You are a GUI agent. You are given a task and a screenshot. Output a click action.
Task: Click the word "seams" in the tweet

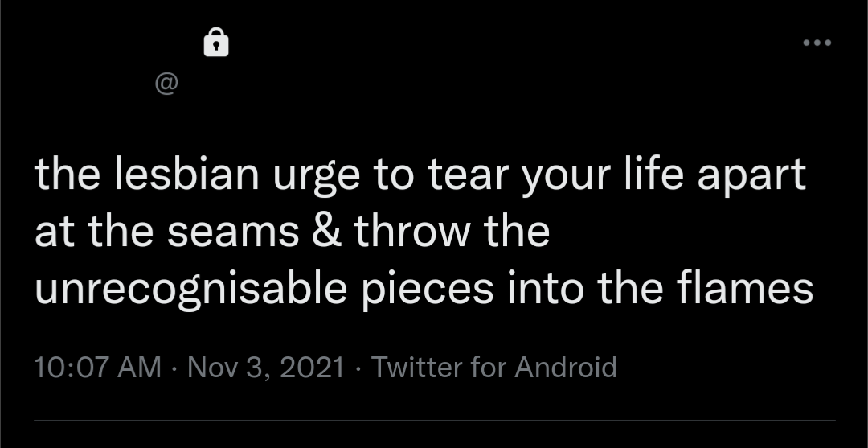[x=235, y=232]
